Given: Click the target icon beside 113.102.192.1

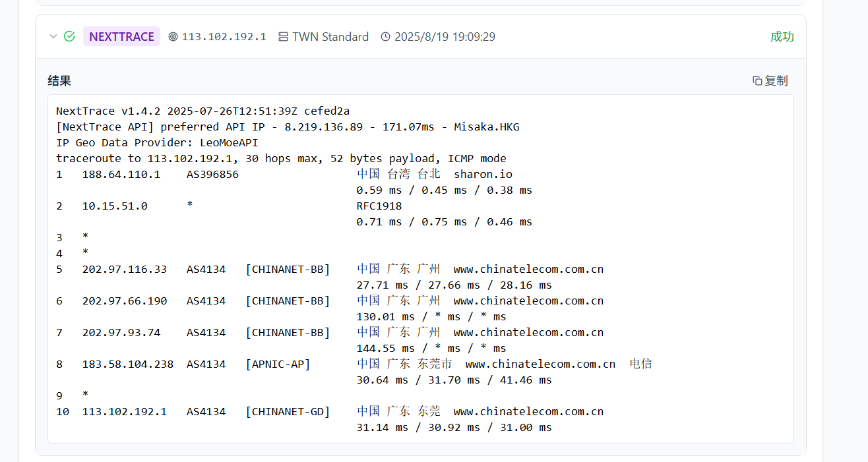Looking at the screenshot, I should (173, 37).
